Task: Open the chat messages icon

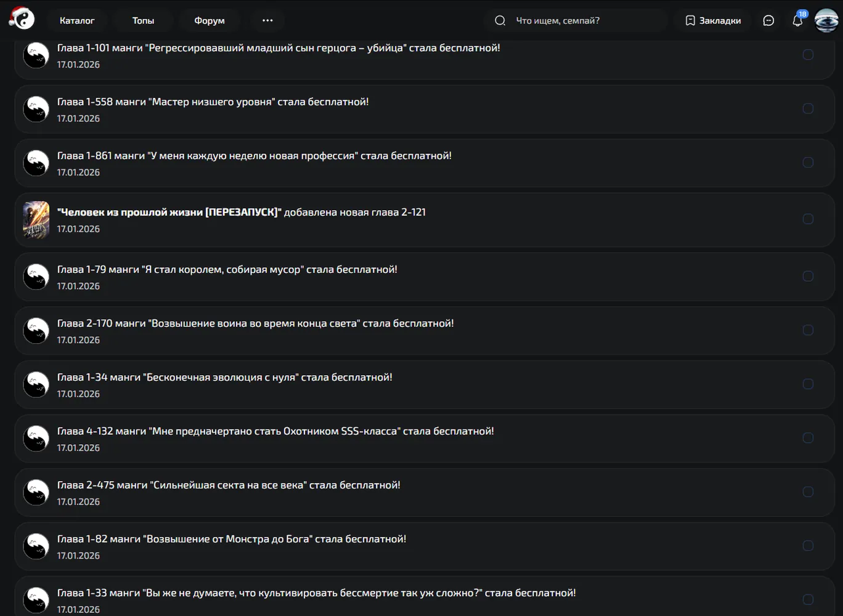Action: pyautogui.click(x=768, y=20)
